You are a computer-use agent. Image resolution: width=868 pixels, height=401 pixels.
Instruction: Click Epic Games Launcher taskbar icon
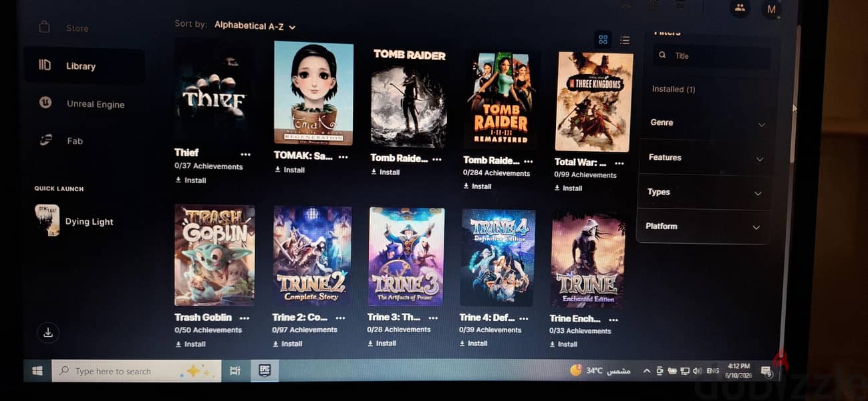pos(264,371)
